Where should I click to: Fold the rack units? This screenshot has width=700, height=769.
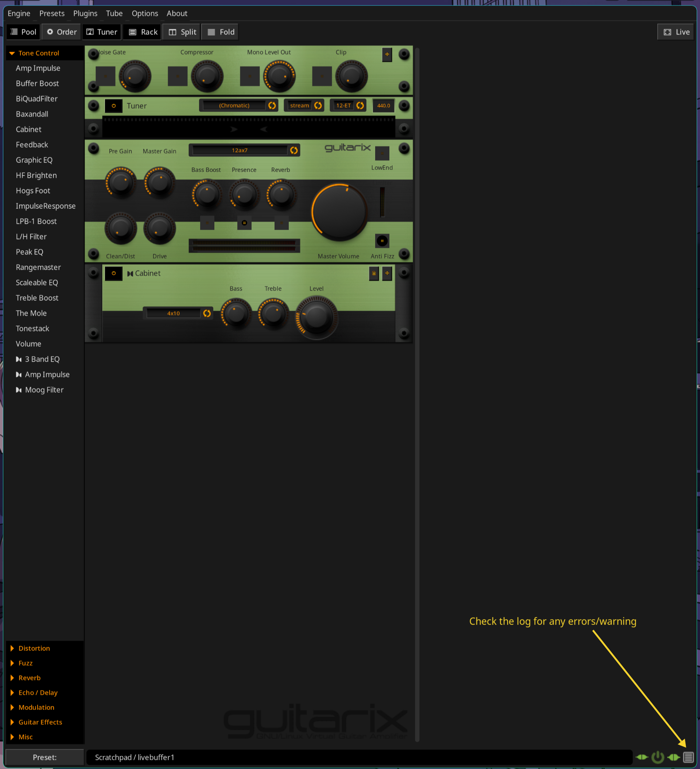pyautogui.click(x=220, y=32)
